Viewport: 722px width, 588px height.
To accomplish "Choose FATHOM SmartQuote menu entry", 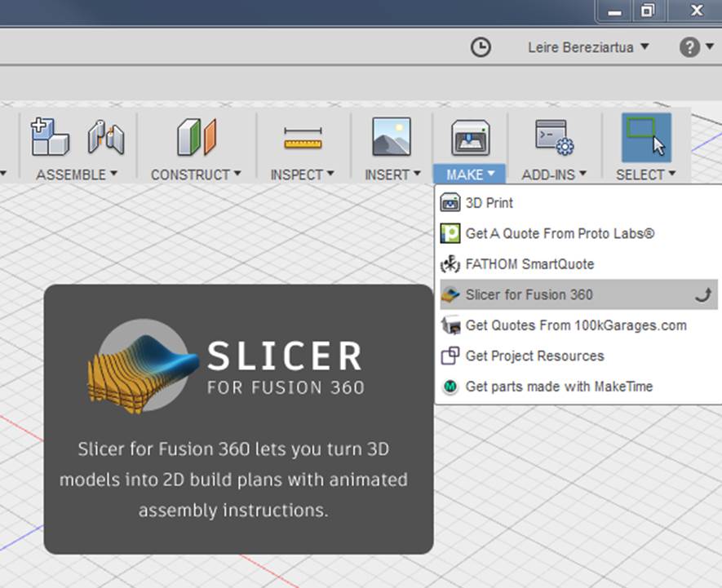I will pyautogui.click(x=578, y=264).
